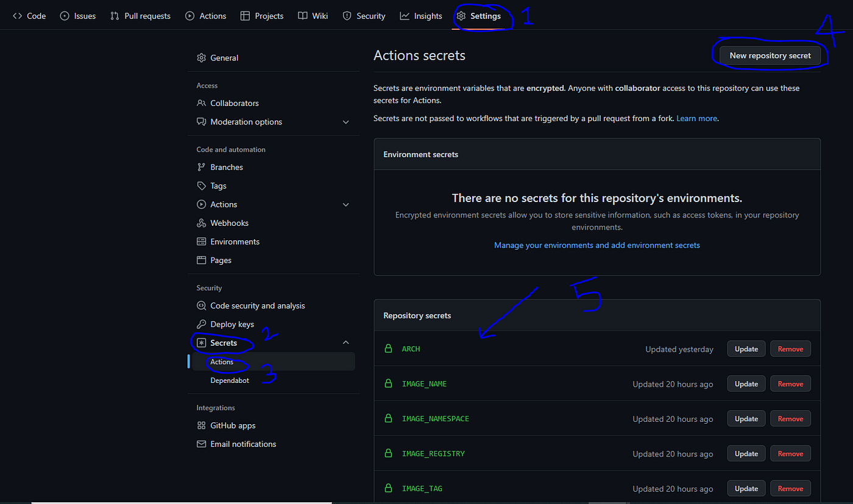Click the Webhooks icon in sidebar

[x=201, y=223]
